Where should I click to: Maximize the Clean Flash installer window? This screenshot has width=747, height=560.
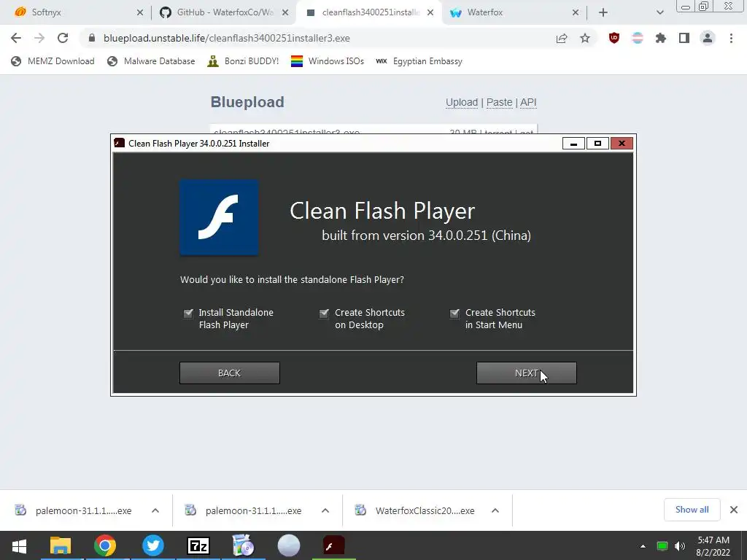pos(597,144)
